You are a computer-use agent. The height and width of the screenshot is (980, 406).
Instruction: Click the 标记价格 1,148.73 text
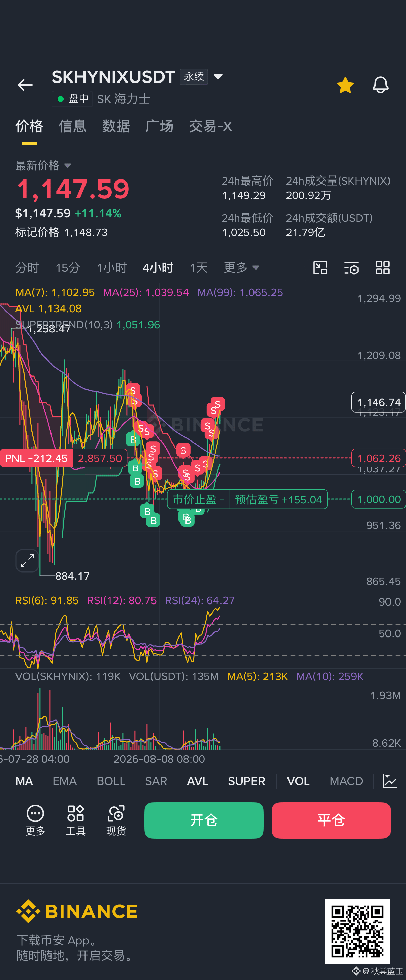click(x=62, y=232)
